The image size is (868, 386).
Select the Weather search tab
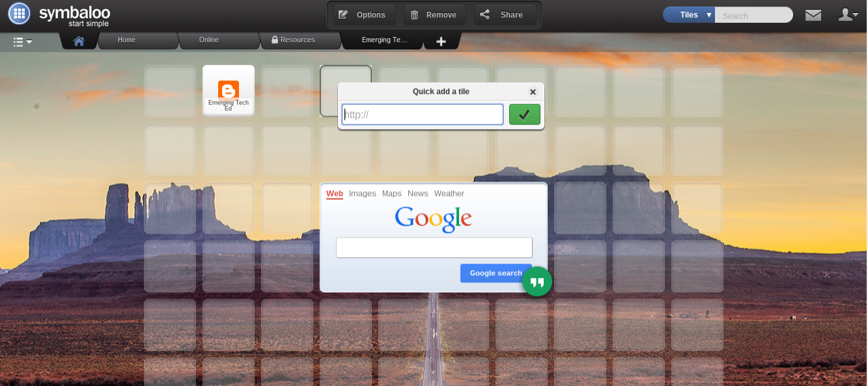pyautogui.click(x=449, y=194)
